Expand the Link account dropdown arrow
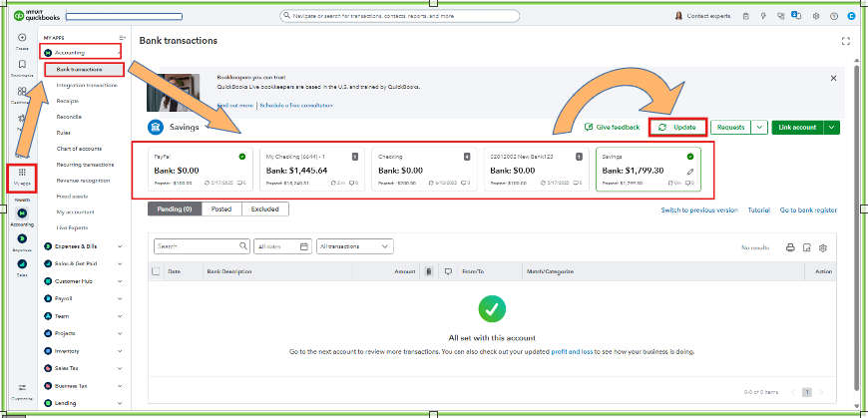 tap(832, 128)
